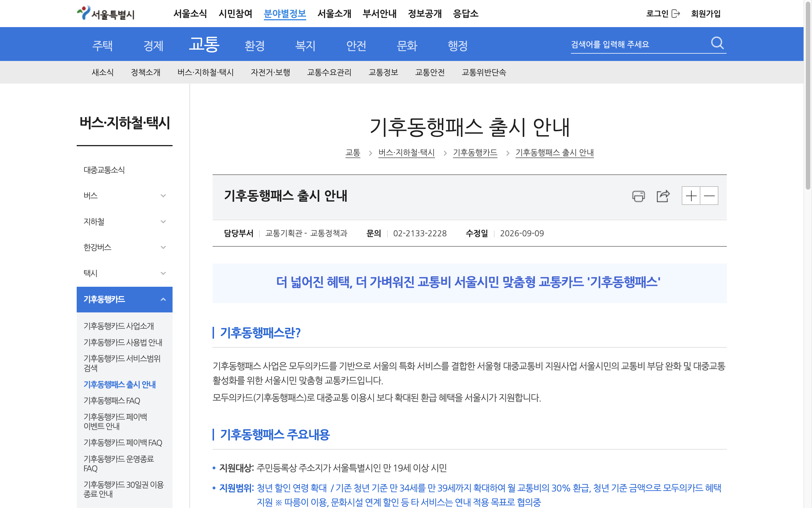Click the 로그인 login link
This screenshot has height=508, width=812.
coord(663,14)
